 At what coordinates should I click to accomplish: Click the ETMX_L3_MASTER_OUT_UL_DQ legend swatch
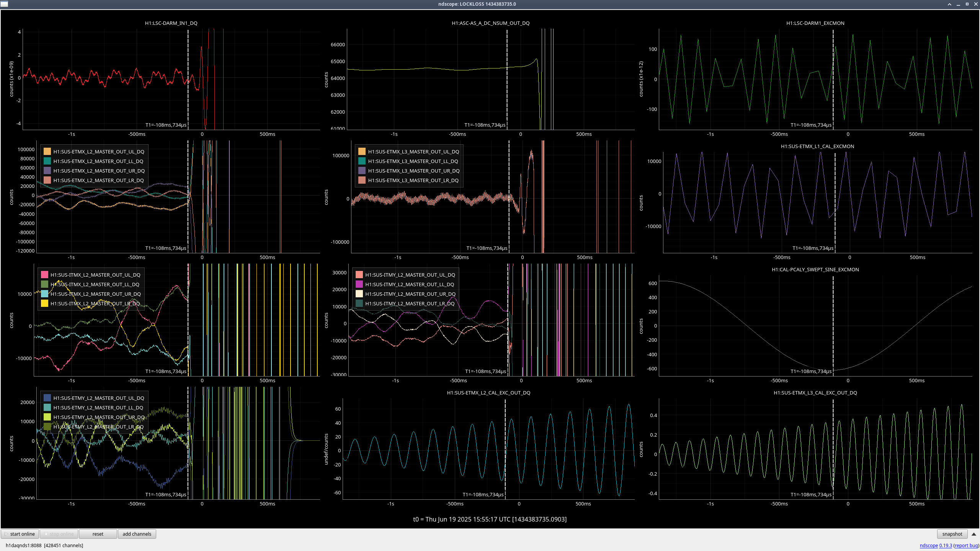tap(362, 152)
